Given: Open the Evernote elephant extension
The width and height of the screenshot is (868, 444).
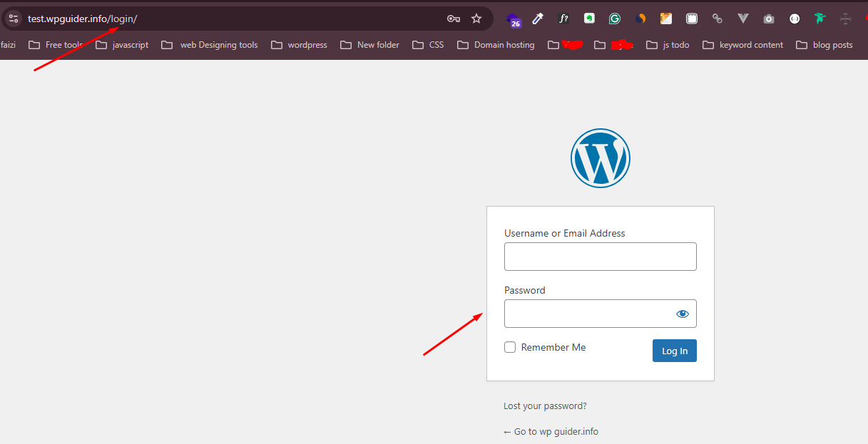Looking at the screenshot, I should [x=589, y=19].
